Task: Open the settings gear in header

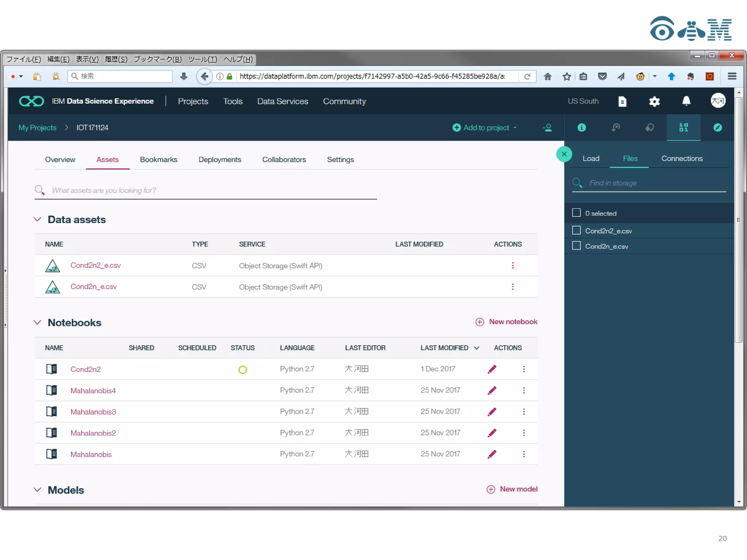Action: [x=654, y=101]
